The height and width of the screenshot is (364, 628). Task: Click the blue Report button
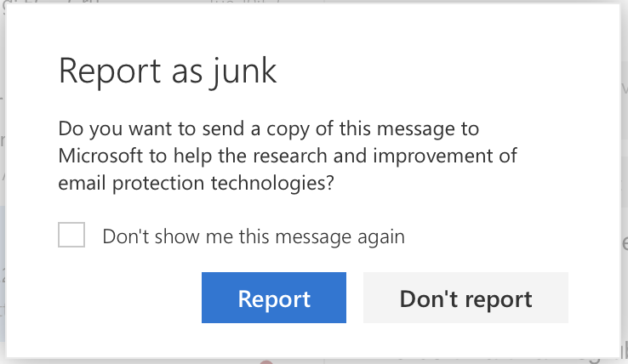(273, 299)
